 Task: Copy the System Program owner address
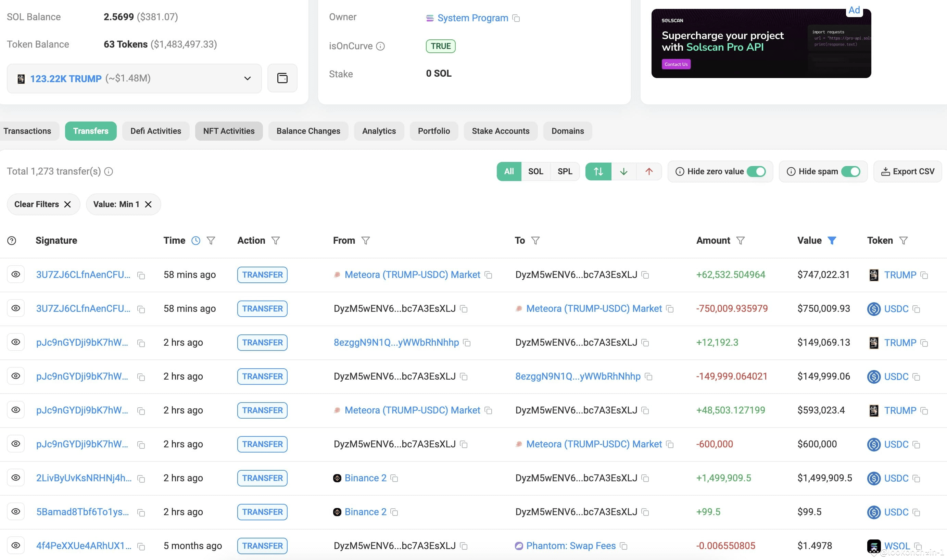click(x=516, y=18)
